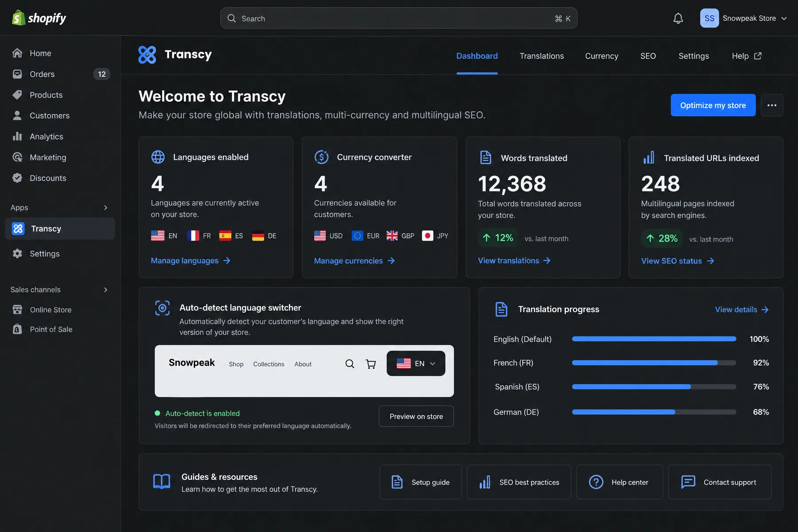This screenshot has height=532, width=798.
Task: Open the three-dot more actions menu
Action: pyautogui.click(x=772, y=105)
